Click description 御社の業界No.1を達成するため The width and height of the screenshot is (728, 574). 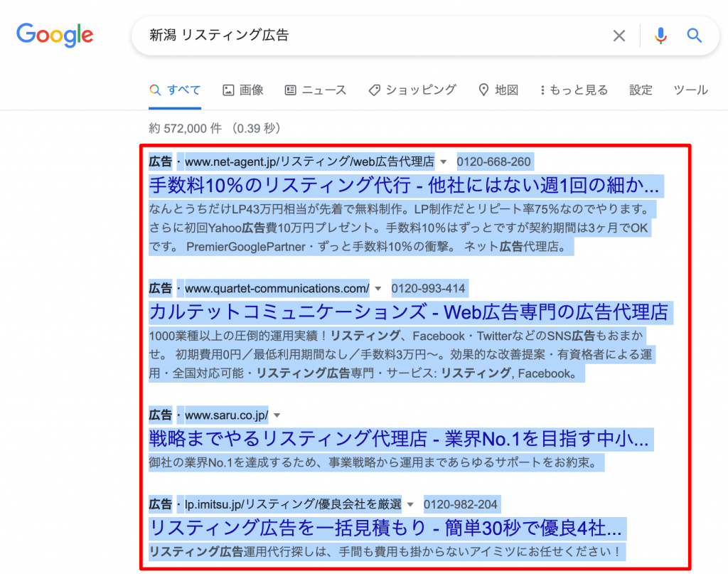(x=373, y=462)
